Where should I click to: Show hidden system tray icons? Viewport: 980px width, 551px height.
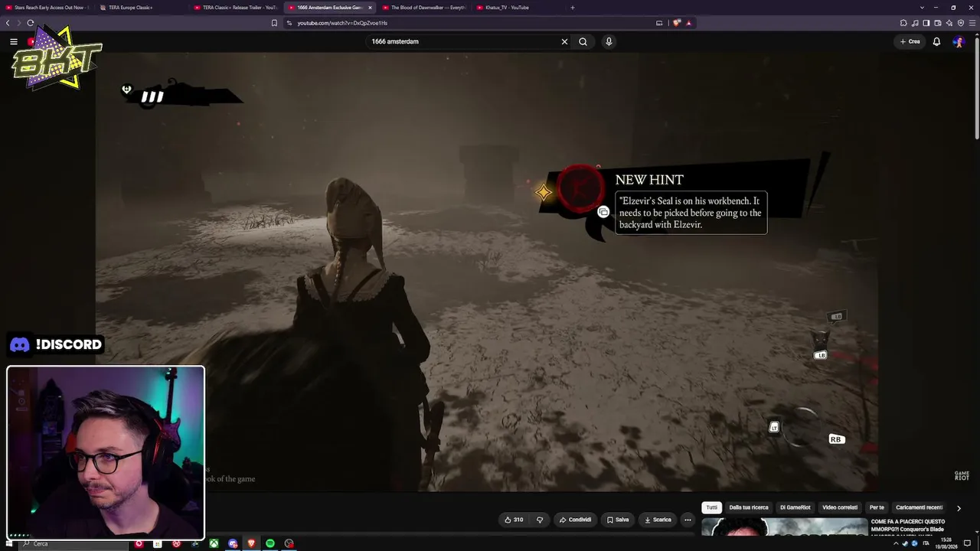[896, 543]
